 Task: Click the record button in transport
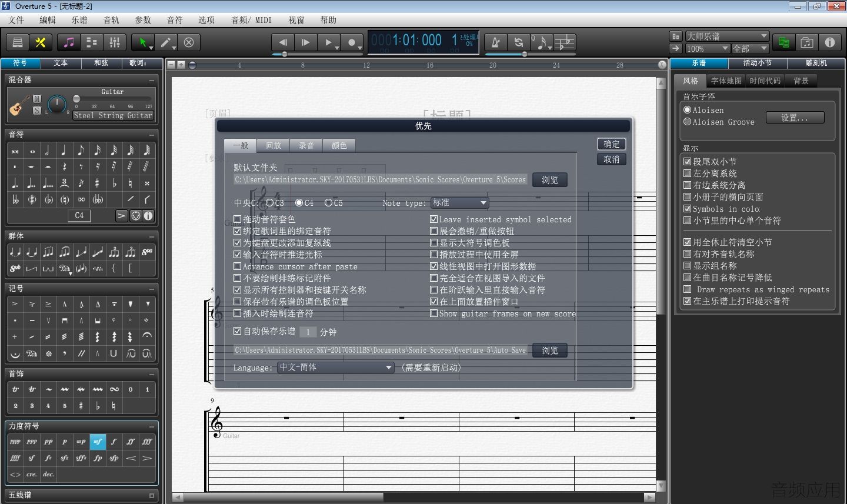[352, 42]
